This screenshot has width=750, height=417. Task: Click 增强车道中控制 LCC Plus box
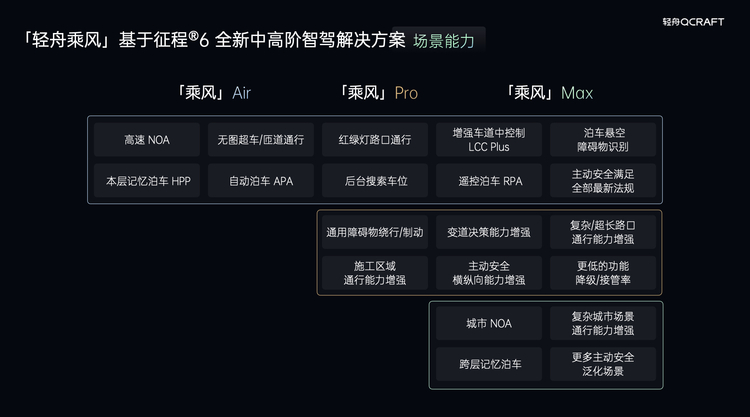coord(489,140)
